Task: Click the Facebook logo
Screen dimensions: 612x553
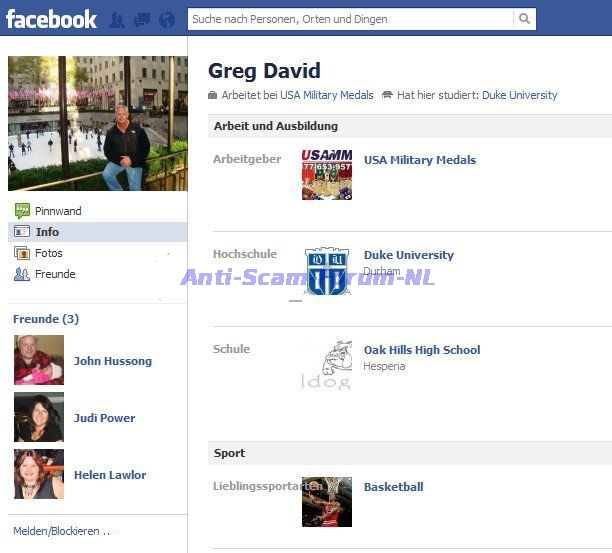Action: [x=51, y=20]
